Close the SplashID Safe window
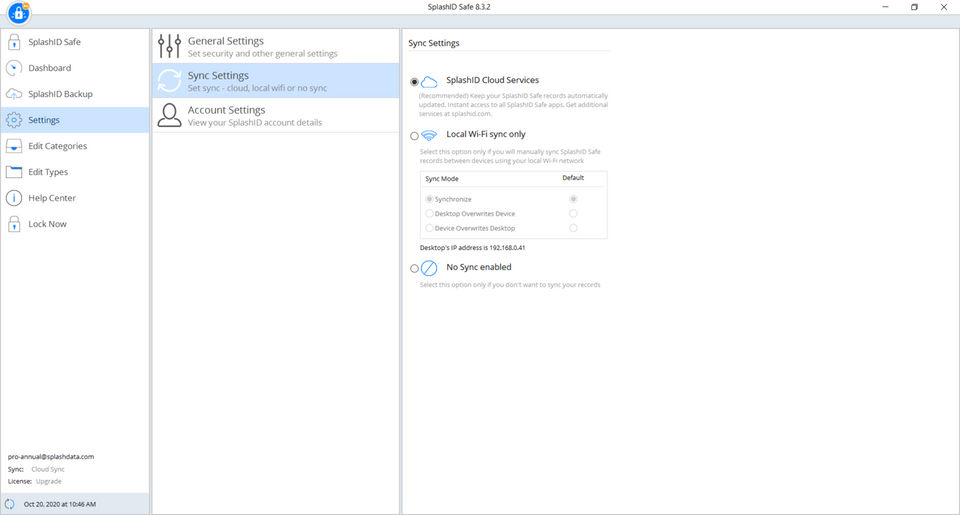This screenshot has height=515, width=960. coord(943,7)
